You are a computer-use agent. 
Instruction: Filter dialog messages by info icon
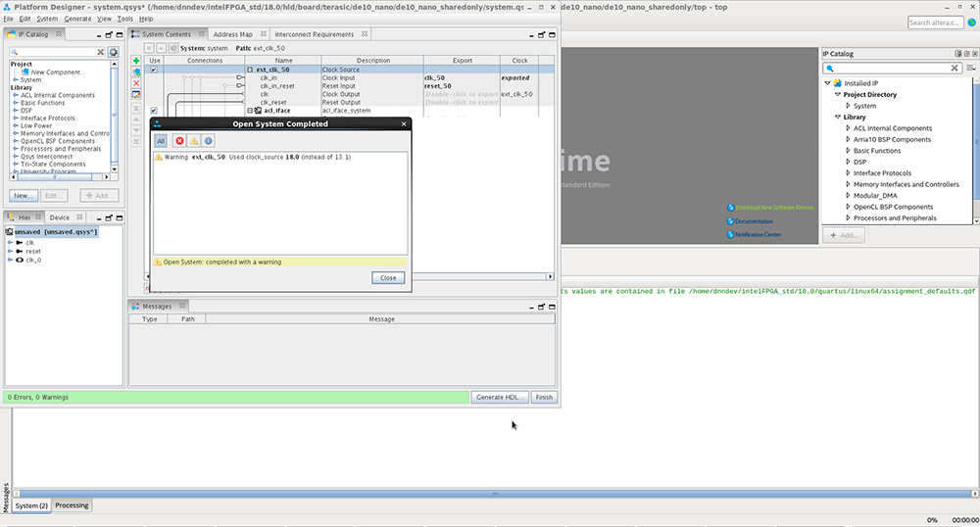[x=209, y=141]
